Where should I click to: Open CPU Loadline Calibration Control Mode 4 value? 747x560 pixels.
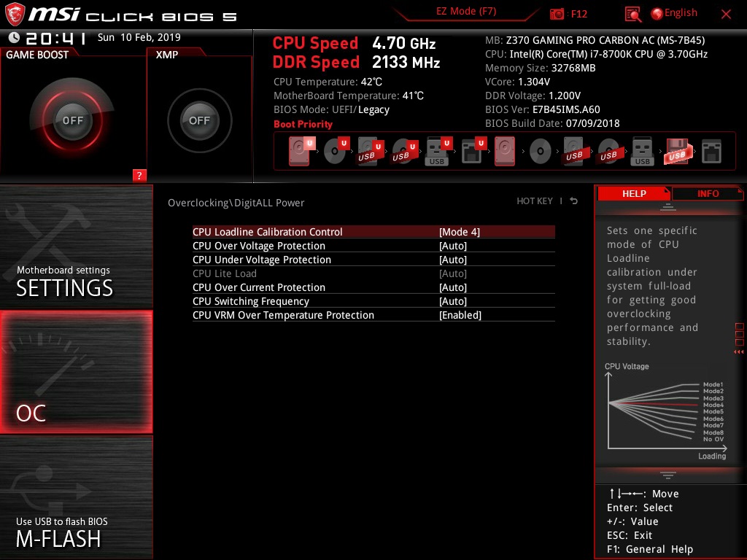tap(460, 232)
